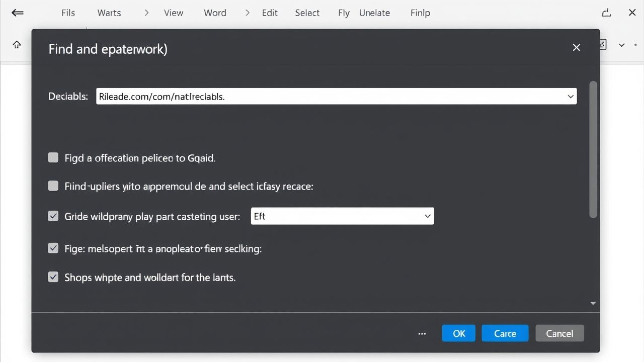Close the Find and epaterwork dialog
Image resolution: width=644 pixels, height=362 pixels.
point(577,47)
